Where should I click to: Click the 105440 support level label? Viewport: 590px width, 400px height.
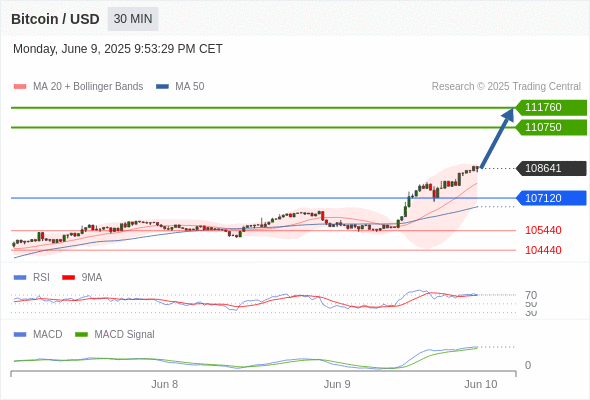[543, 230]
